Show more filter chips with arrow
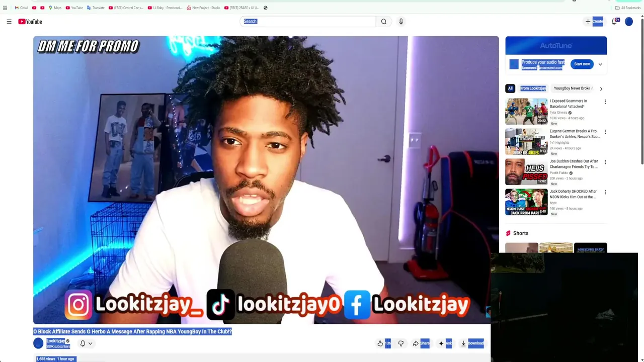Screen dimensions: 644x362 (x=601, y=88)
